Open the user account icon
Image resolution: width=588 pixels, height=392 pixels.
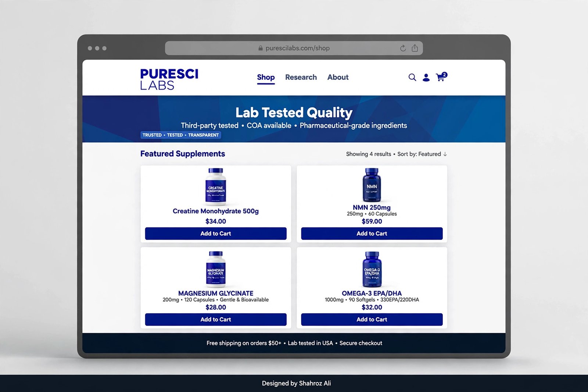(x=426, y=78)
